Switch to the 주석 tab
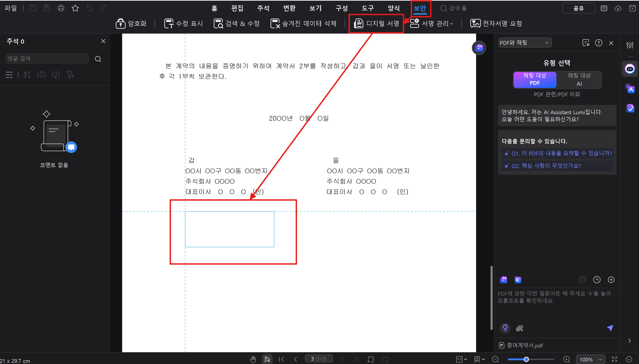The image size is (639, 364). click(x=263, y=8)
